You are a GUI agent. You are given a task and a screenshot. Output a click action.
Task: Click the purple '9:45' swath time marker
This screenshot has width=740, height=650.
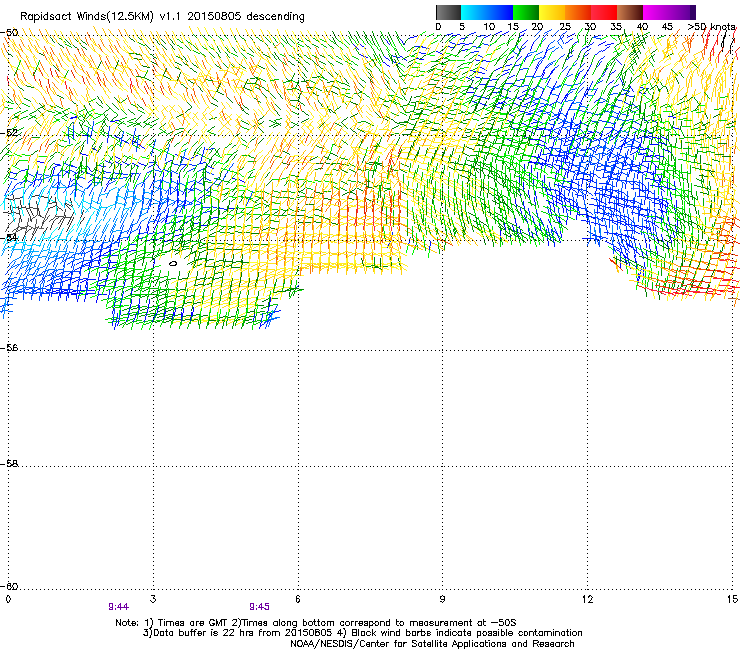coord(260,607)
